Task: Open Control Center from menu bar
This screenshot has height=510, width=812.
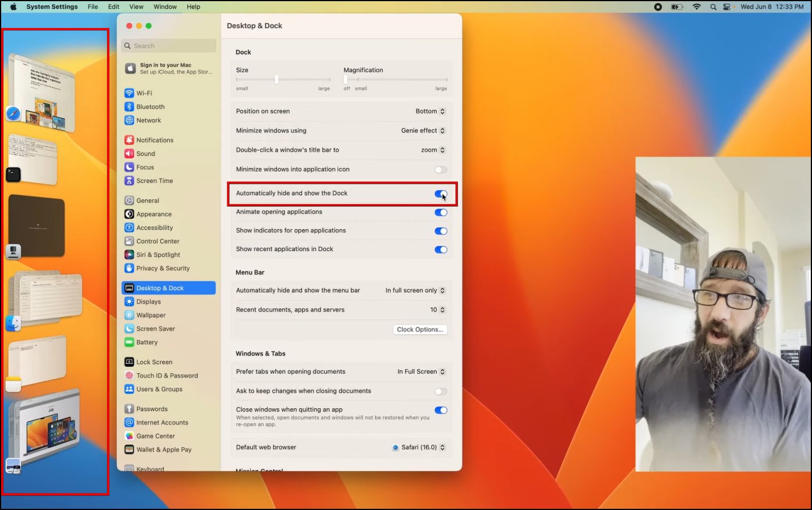Action: pos(727,7)
